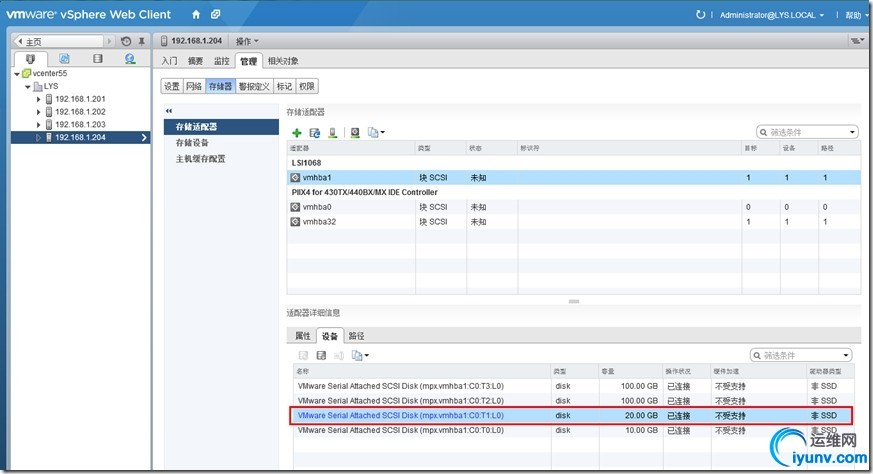873x474 pixels.
Task: Click the second icon in devices toolbar
Action: pyautogui.click(x=321, y=355)
